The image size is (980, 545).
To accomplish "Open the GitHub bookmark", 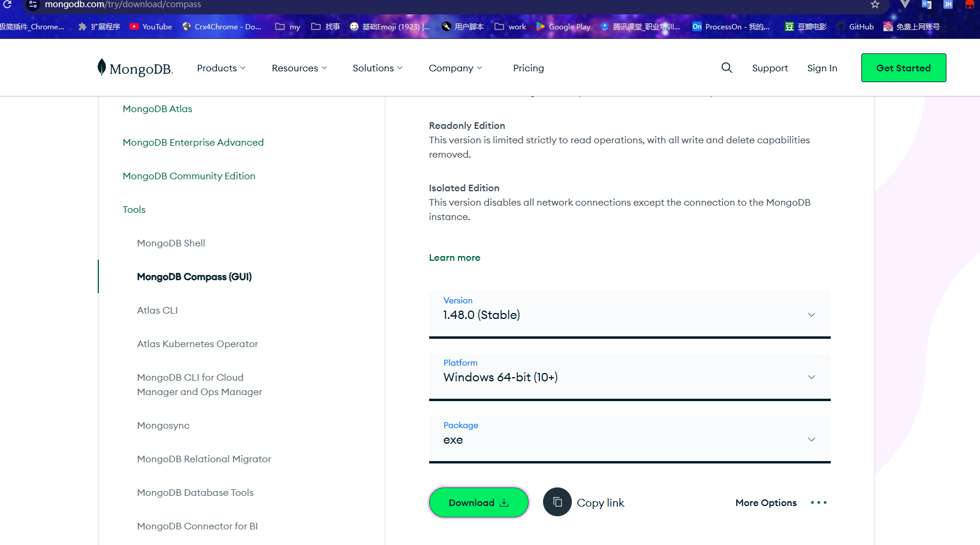I will pyautogui.click(x=855, y=26).
